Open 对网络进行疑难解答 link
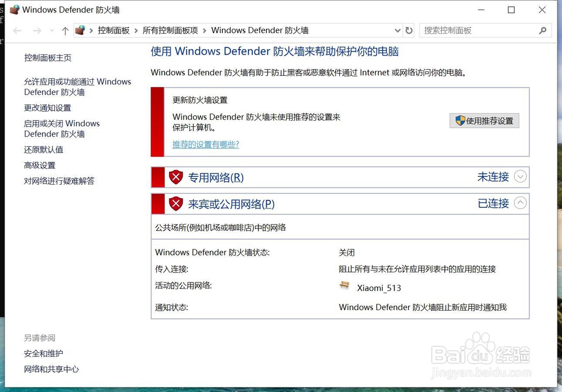The height and width of the screenshot is (392, 562). [60, 181]
